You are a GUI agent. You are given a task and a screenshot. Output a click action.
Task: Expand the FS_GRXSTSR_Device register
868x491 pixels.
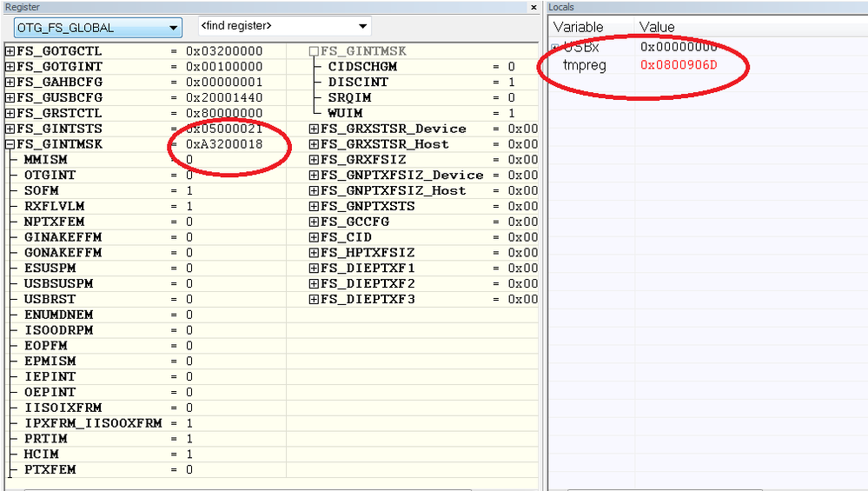click(x=314, y=129)
